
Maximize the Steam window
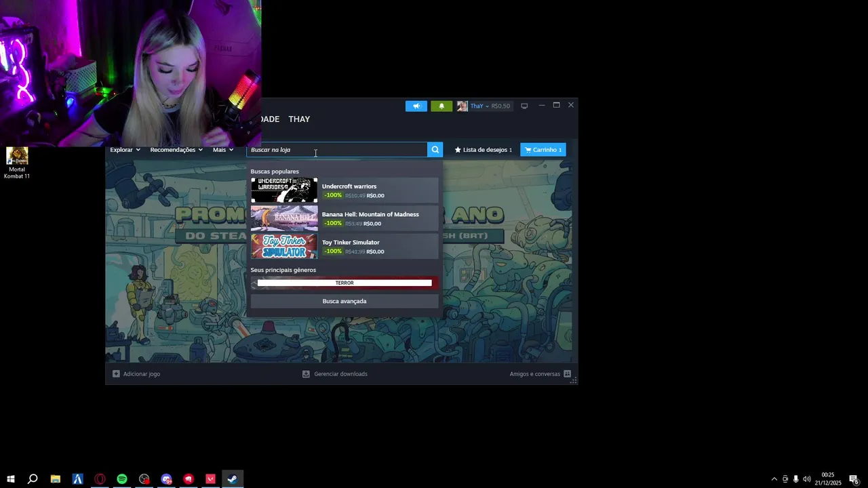coord(556,105)
